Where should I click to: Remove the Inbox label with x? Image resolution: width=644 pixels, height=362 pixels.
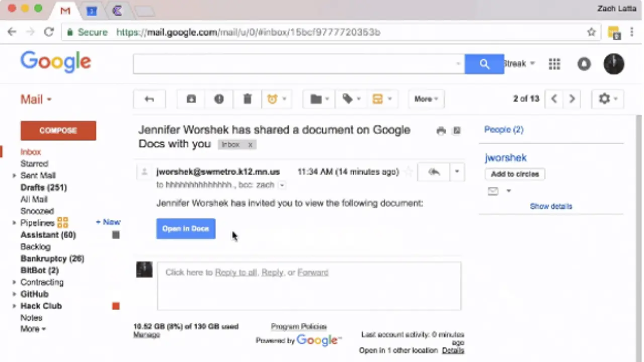tap(250, 145)
